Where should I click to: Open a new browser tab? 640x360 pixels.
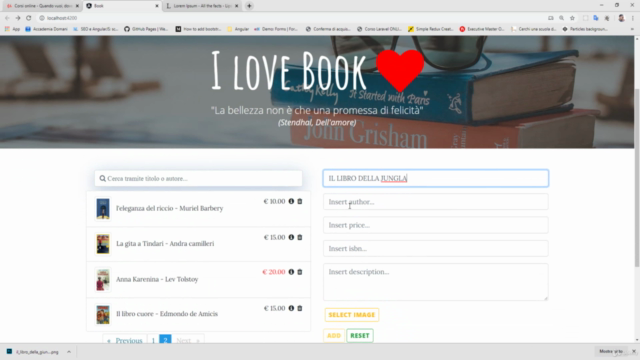coord(249,6)
